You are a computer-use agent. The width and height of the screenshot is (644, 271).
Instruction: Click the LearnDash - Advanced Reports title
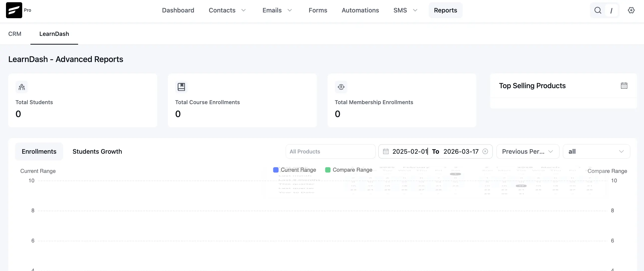[x=66, y=59]
